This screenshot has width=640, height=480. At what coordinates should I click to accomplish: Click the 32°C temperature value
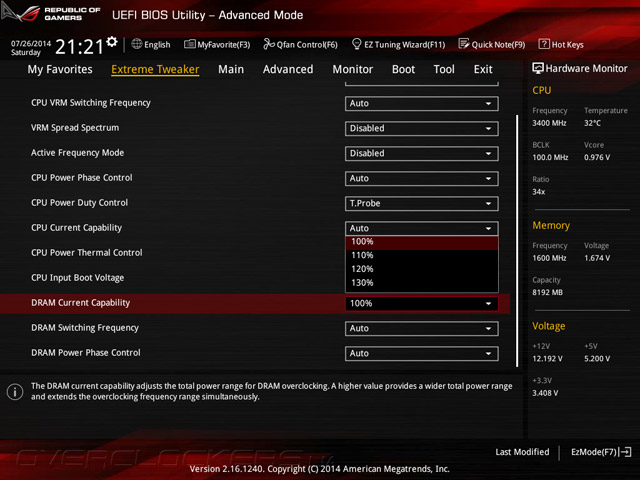(x=592, y=123)
